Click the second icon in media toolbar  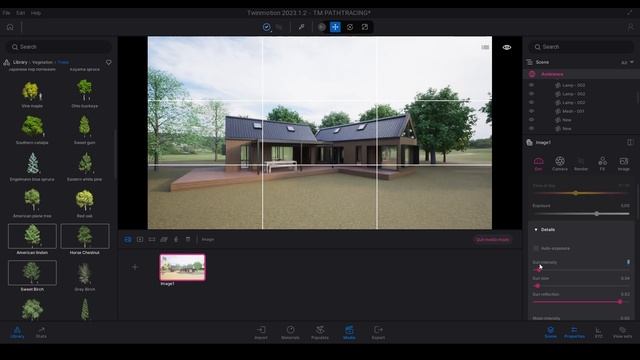coord(140,240)
